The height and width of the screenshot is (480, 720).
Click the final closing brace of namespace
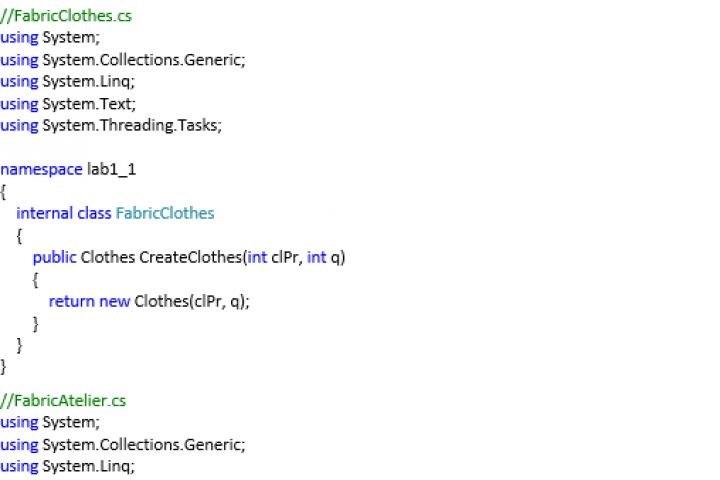tap(4, 367)
